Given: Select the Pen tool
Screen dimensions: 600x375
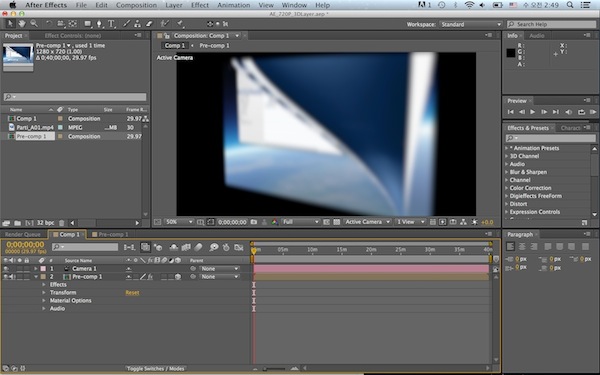Looking at the screenshot, I should (x=99, y=24).
